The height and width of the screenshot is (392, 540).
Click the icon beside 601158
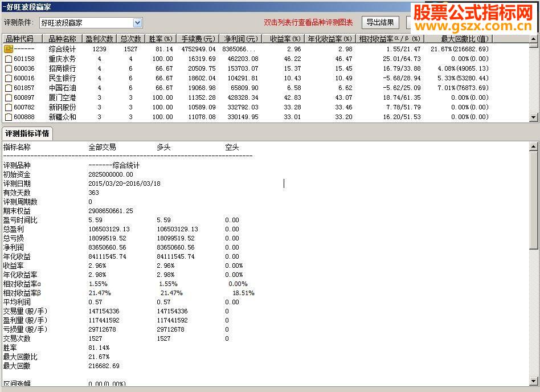coord(9,59)
